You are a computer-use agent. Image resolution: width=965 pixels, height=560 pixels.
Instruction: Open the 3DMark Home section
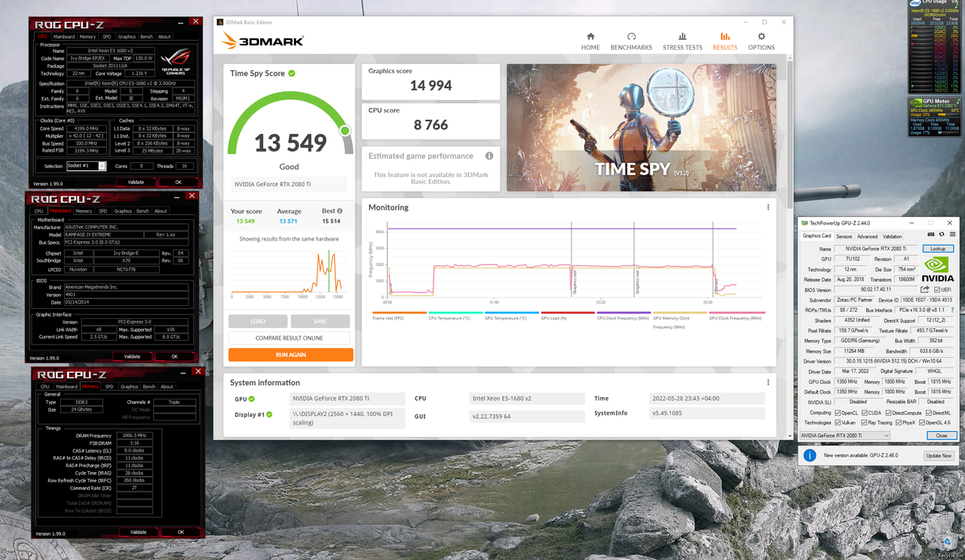click(590, 41)
